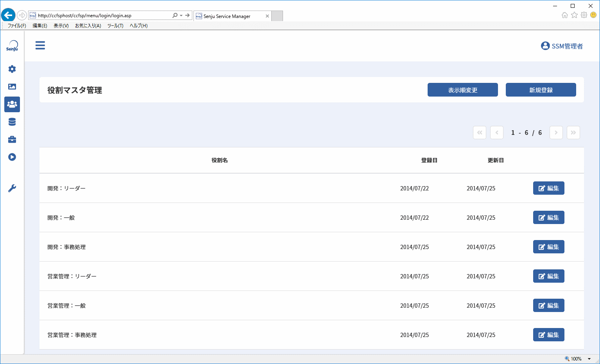Toggle the hamburger menu icon

coord(40,45)
